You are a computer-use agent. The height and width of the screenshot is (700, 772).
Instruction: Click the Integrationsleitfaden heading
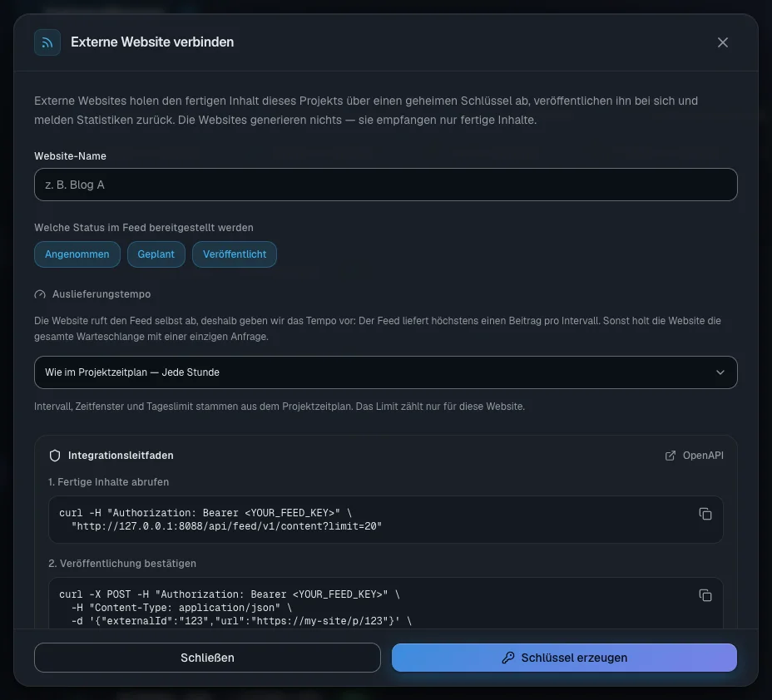point(121,456)
